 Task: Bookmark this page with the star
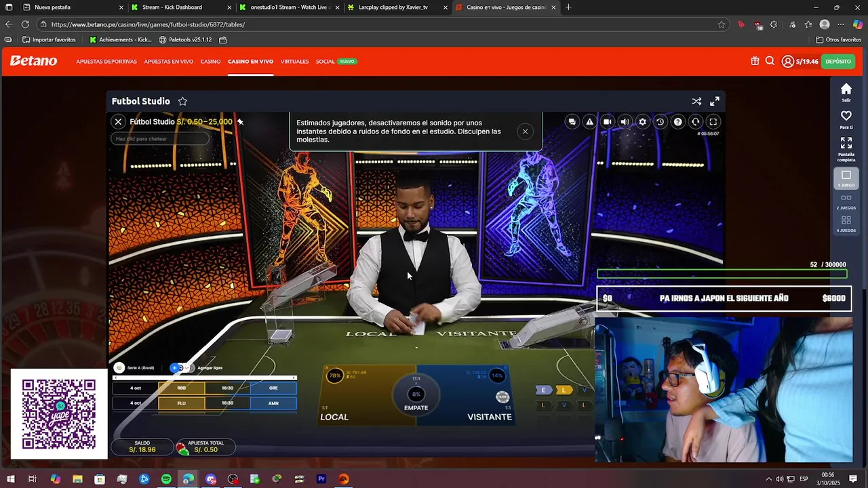[722, 24]
